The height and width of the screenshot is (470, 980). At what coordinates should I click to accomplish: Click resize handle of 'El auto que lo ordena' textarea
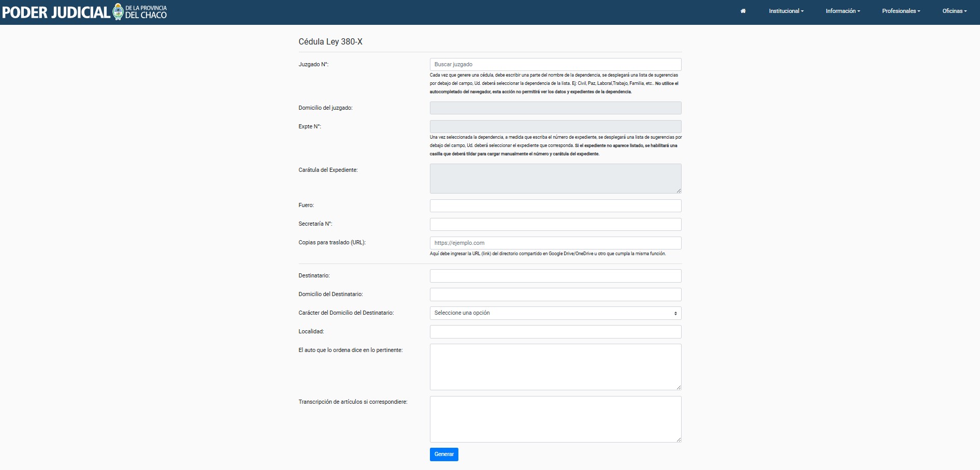pos(679,387)
